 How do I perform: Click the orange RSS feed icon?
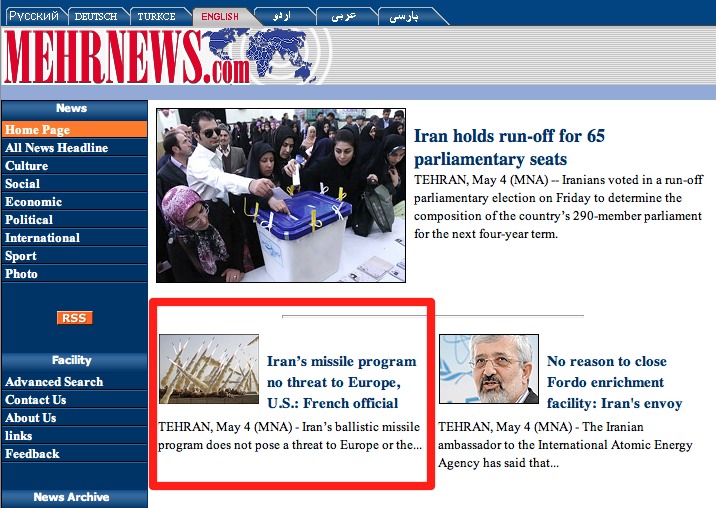click(75, 318)
